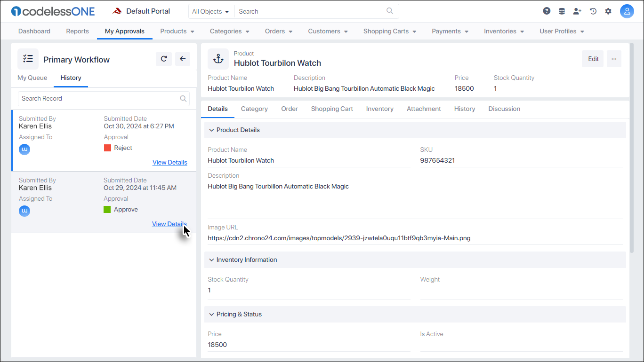
Task: Open the Customers menu dropdown
Action: point(328,31)
